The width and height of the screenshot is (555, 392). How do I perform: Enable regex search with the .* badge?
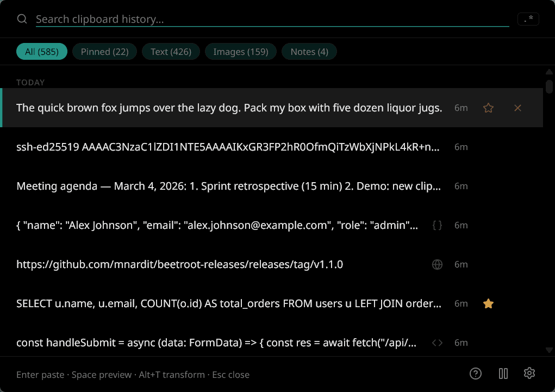pos(527,18)
